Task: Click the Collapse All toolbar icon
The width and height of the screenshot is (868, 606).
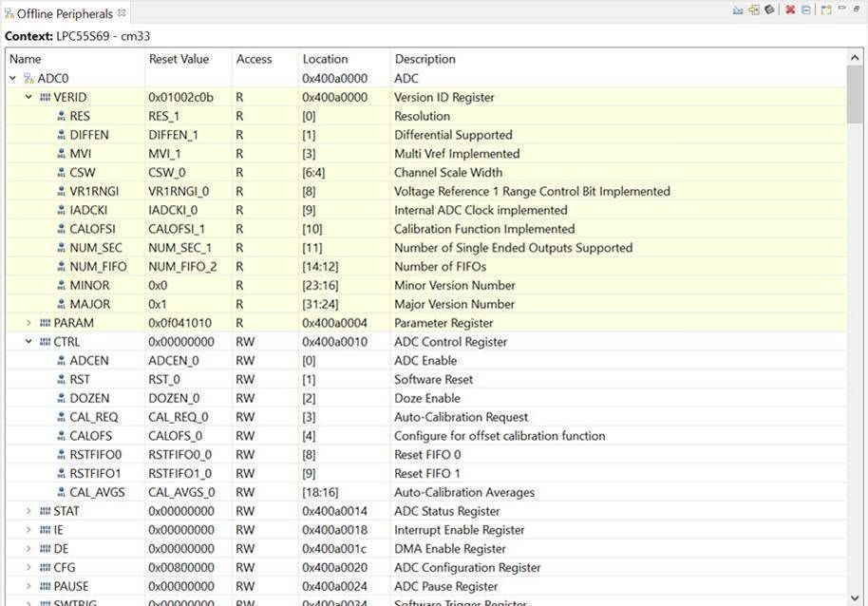Action: 806,10
